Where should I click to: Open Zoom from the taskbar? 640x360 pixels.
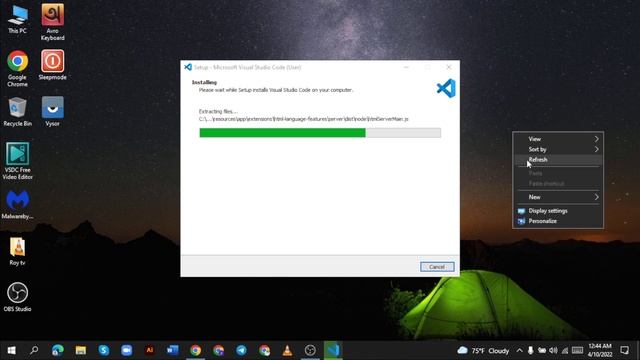127,350
